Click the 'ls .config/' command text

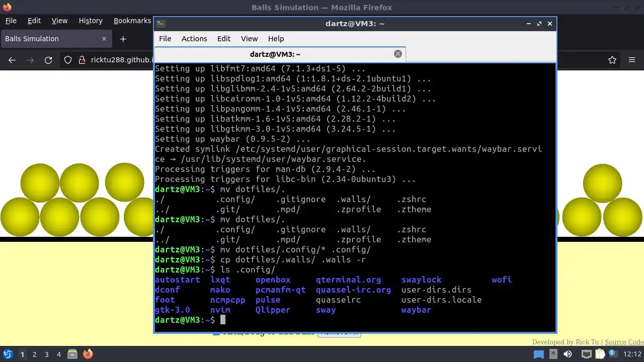click(248, 269)
